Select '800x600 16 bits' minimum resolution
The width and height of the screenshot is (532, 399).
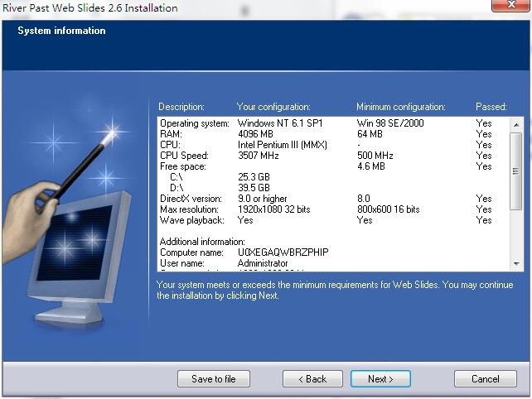point(388,209)
